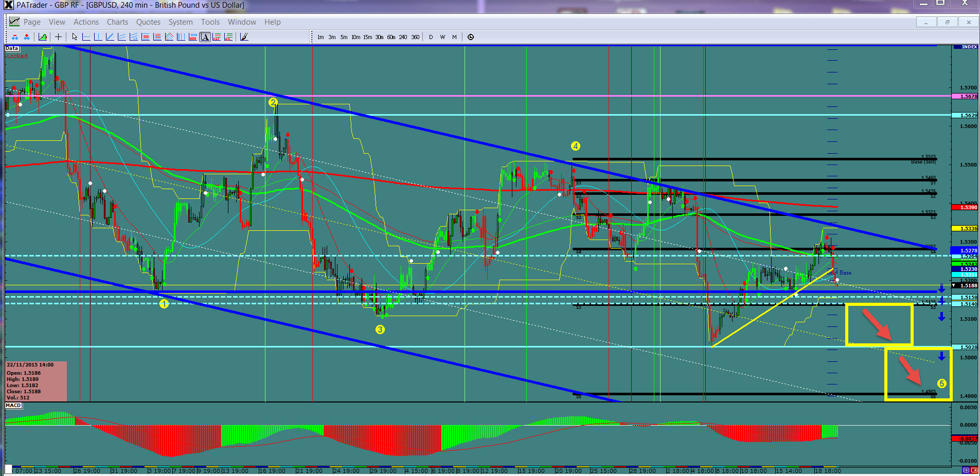The height and width of the screenshot is (476, 980).
Task: Select the horizontal line drawing tool
Action: coord(86,37)
